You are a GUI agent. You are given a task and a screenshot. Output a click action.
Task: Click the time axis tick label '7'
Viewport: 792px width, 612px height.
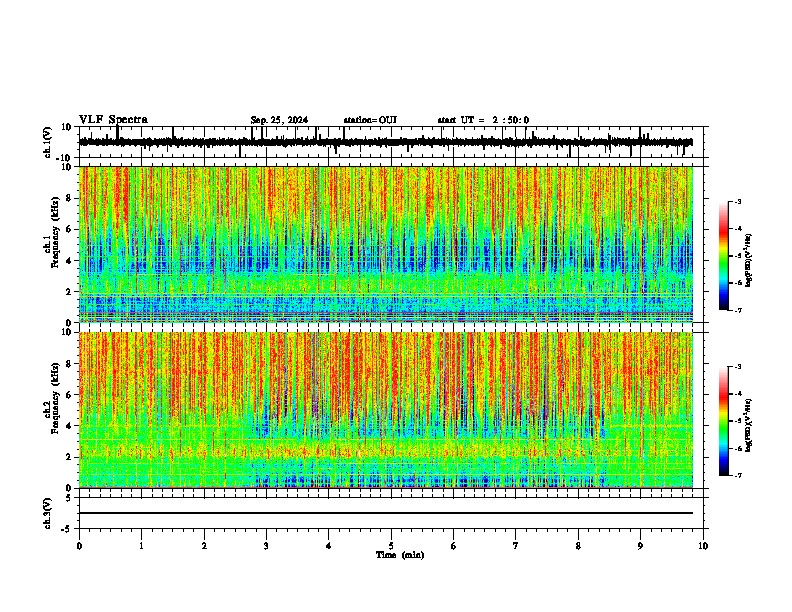(516, 546)
